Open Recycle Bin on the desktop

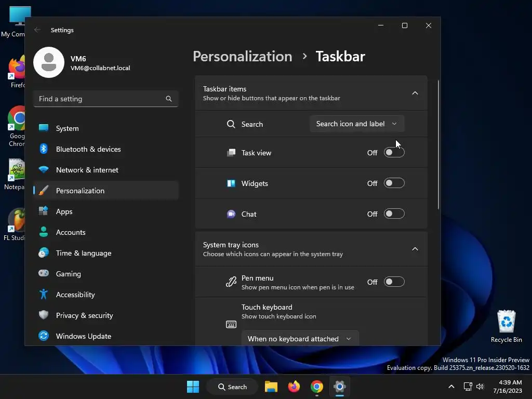pos(506,326)
